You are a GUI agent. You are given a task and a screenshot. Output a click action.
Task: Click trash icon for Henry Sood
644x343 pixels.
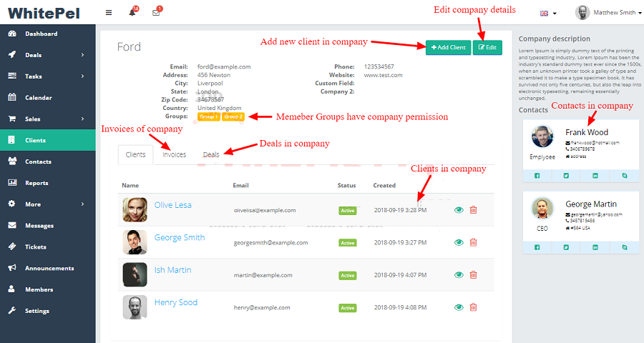point(473,307)
